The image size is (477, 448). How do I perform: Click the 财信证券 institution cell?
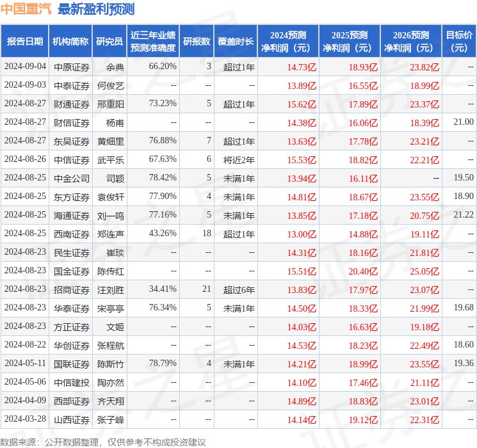tap(72, 123)
